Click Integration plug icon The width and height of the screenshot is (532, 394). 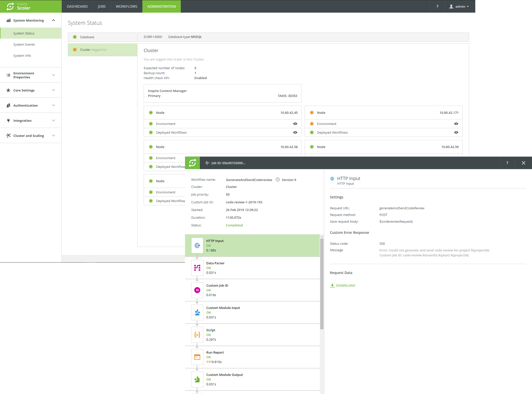point(8,121)
